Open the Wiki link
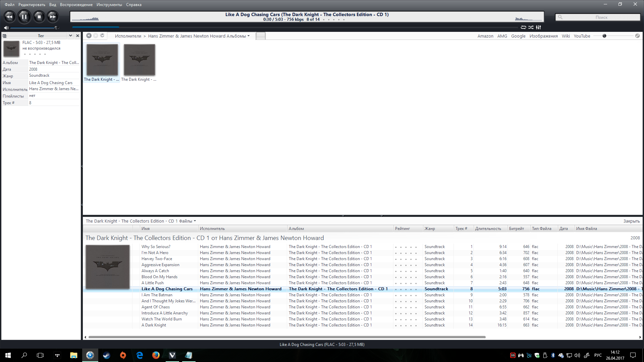 (566, 36)
